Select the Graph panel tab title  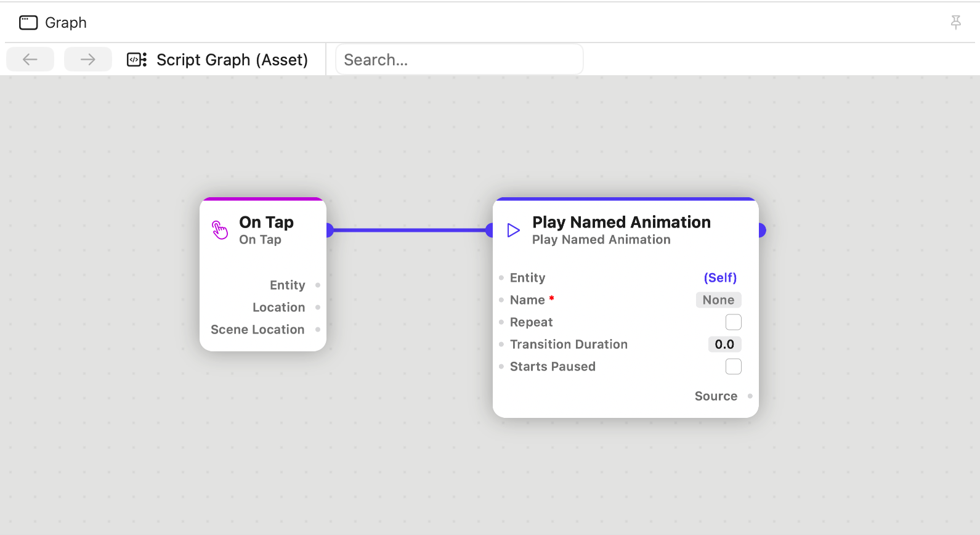[66, 23]
